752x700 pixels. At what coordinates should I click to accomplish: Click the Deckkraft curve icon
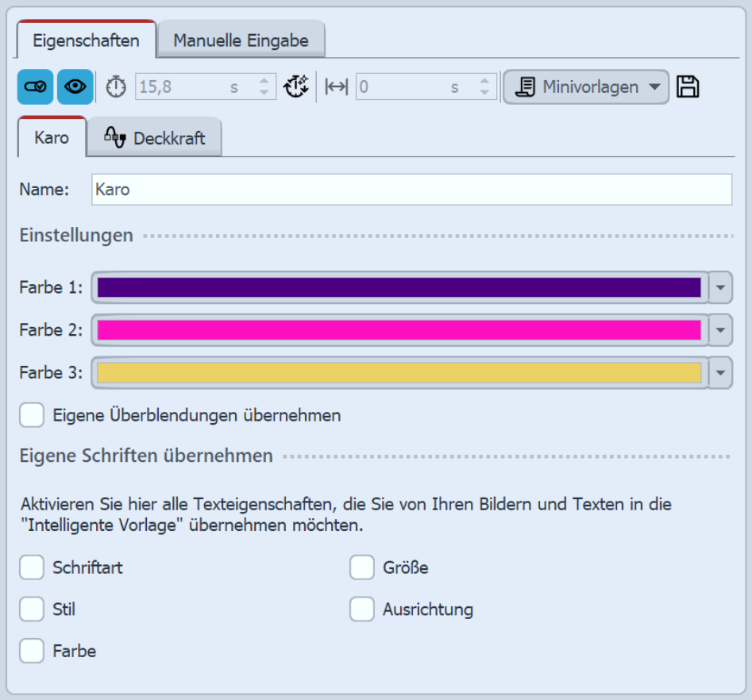tap(115, 137)
